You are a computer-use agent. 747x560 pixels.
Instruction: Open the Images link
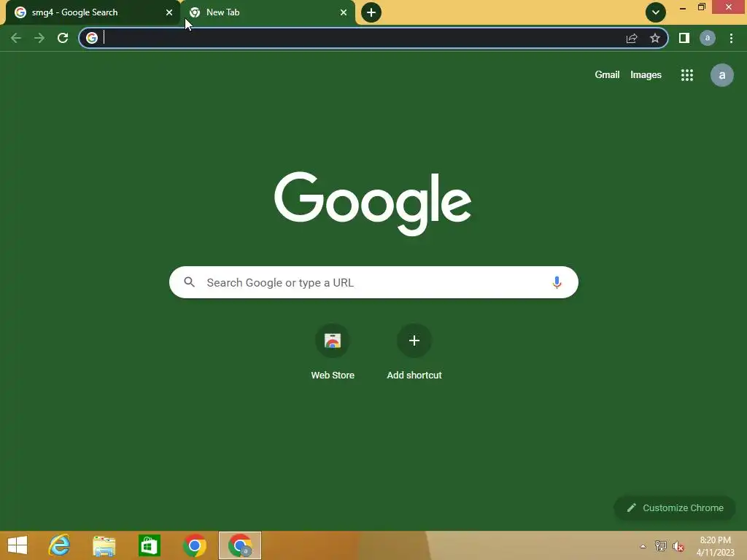646,75
